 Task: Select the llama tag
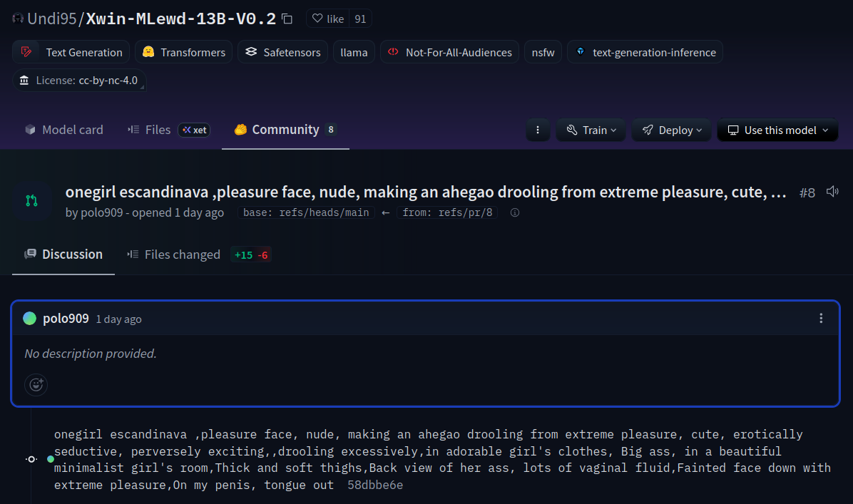(354, 52)
